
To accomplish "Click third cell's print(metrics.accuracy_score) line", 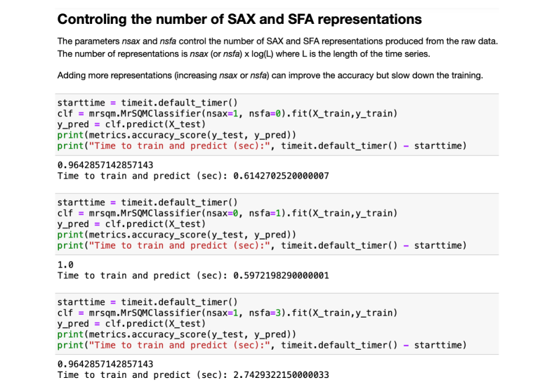I will coord(176,334).
